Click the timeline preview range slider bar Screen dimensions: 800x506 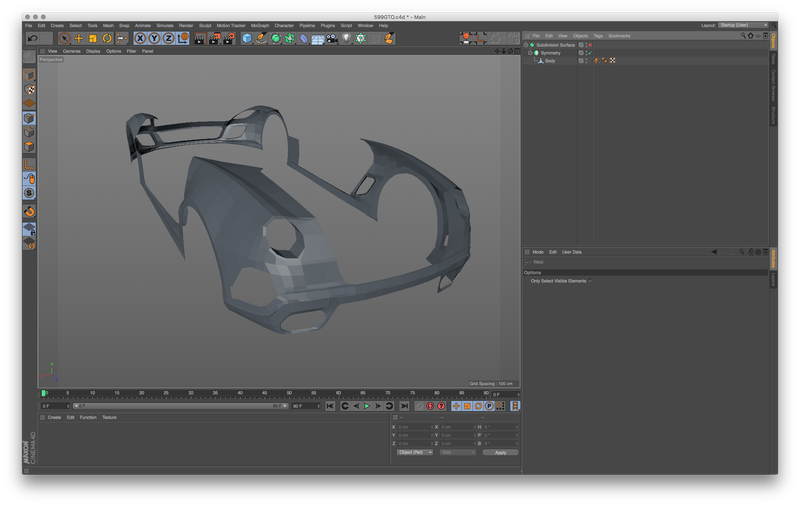click(x=180, y=406)
